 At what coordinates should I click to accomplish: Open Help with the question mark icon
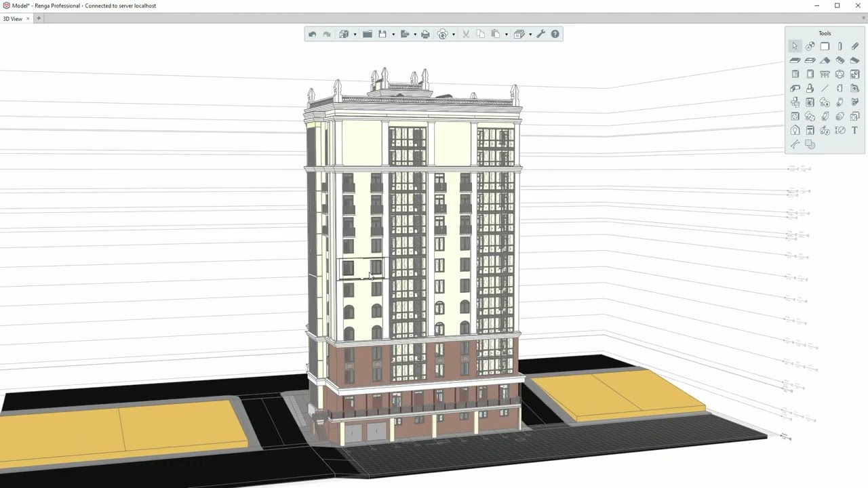click(555, 34)
